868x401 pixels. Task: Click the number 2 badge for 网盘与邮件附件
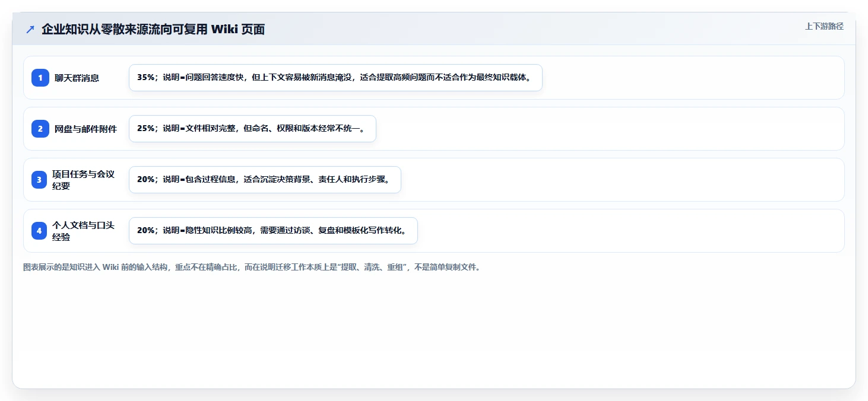tap(40, 129)
